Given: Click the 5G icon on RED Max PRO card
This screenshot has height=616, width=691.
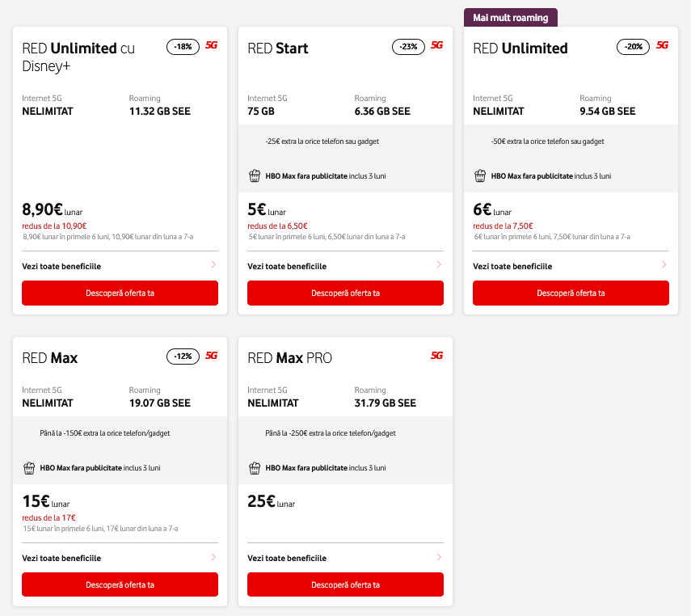Looking at the screenshot, I should click(x=436, y=356).
